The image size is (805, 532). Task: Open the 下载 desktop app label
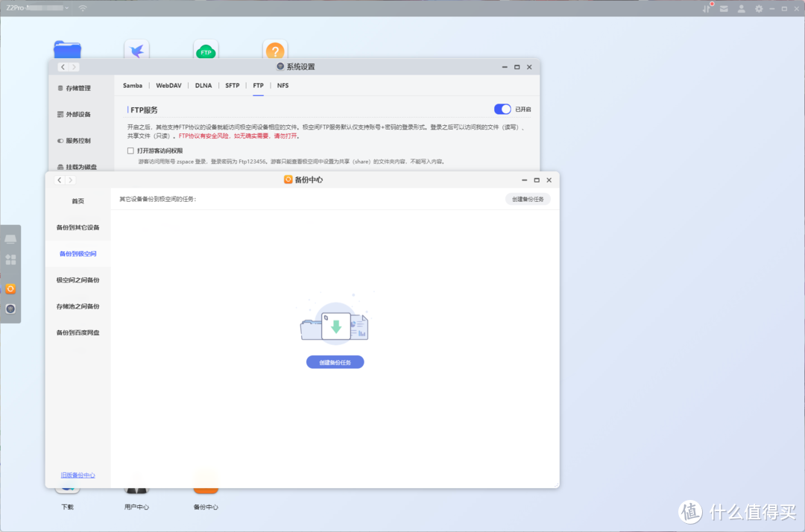67,507
